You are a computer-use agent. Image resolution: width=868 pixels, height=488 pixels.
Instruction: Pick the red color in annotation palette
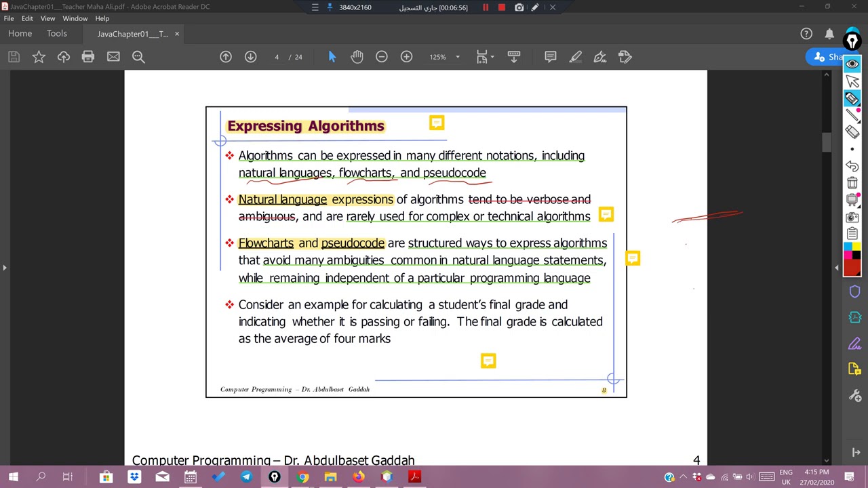point(852,269)
